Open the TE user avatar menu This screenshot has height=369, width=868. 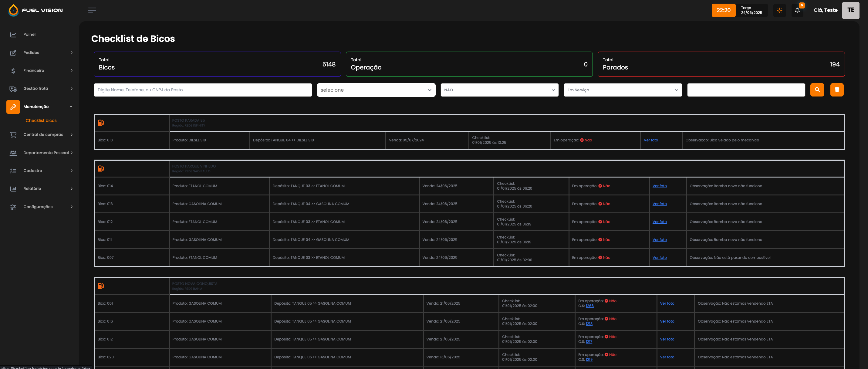tap(850, 10)
